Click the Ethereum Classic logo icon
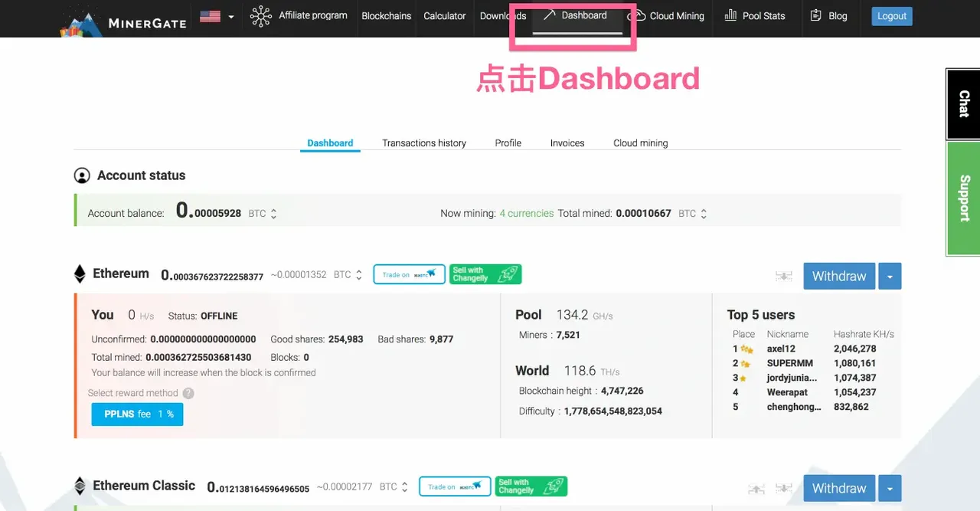Viewport: 980px width, 511px height. click(x=80, y=486)
